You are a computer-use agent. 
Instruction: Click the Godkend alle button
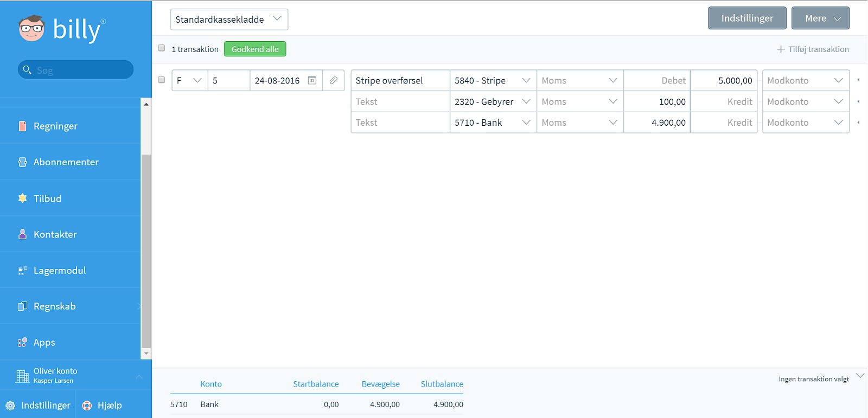(255, 49)
